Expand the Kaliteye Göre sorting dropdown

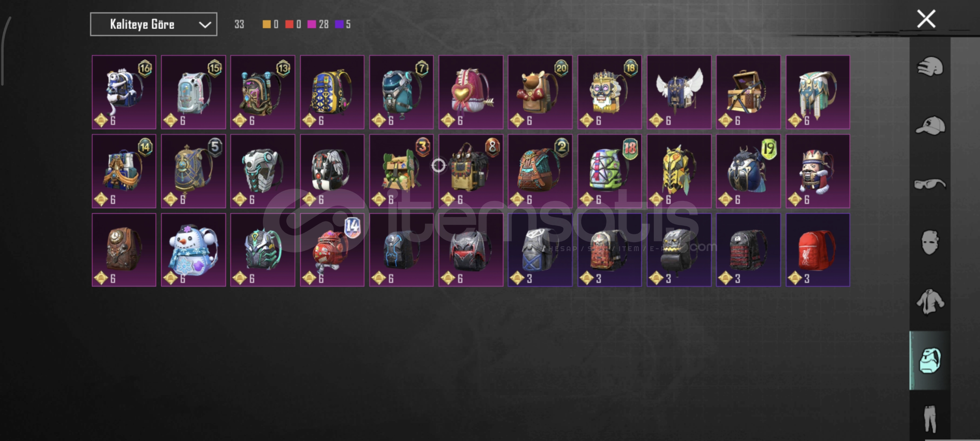tap(153, 24)
